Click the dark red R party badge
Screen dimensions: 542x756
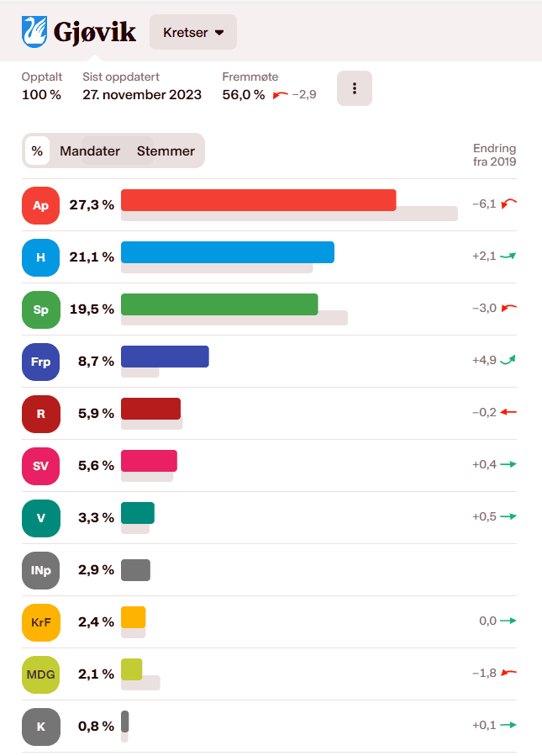[40, 414]
